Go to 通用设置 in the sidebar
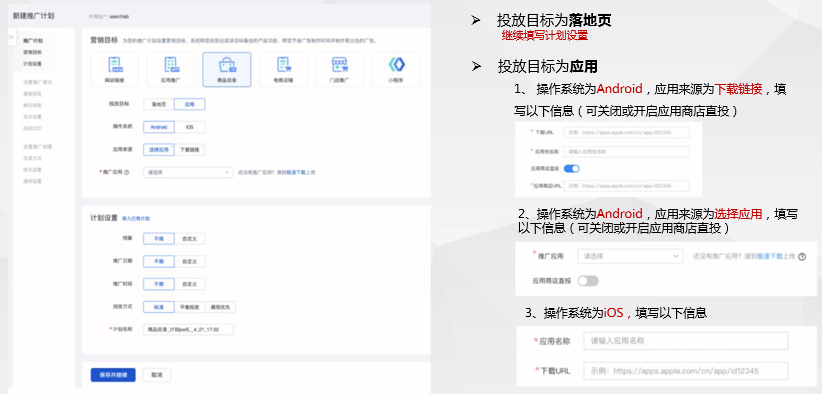 [33, 181]
